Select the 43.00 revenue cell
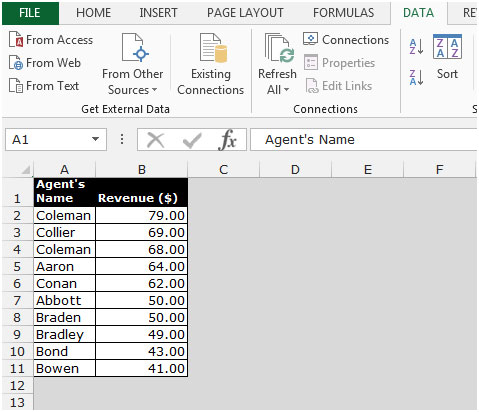 click(x=142, y=351)
